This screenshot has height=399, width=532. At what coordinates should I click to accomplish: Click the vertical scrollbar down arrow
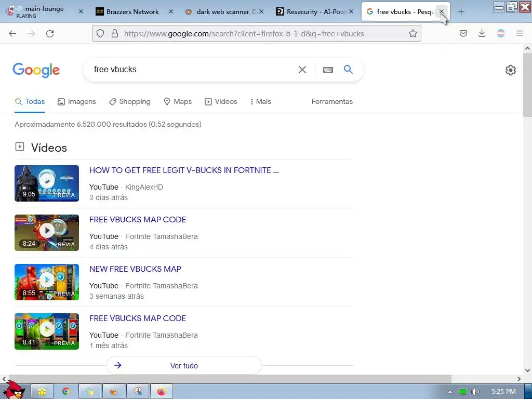click(x=527, y=370)
